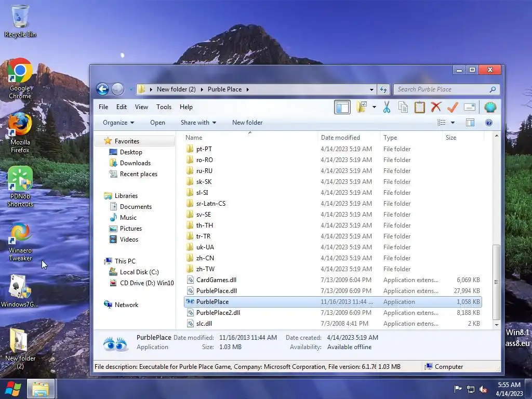Click the orange checkmark Properties icon

tap(453, 107)
